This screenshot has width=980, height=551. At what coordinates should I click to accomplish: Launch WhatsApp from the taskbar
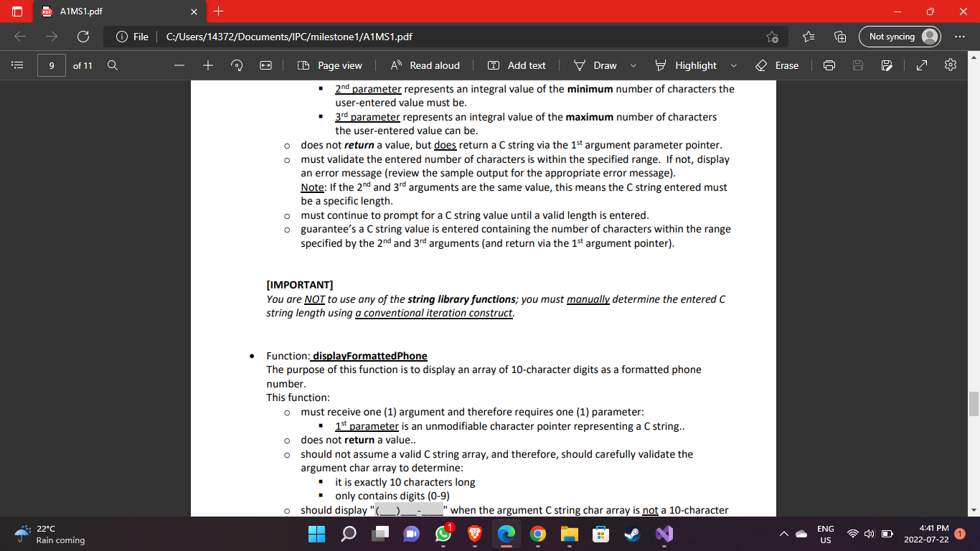click(443, 534)
